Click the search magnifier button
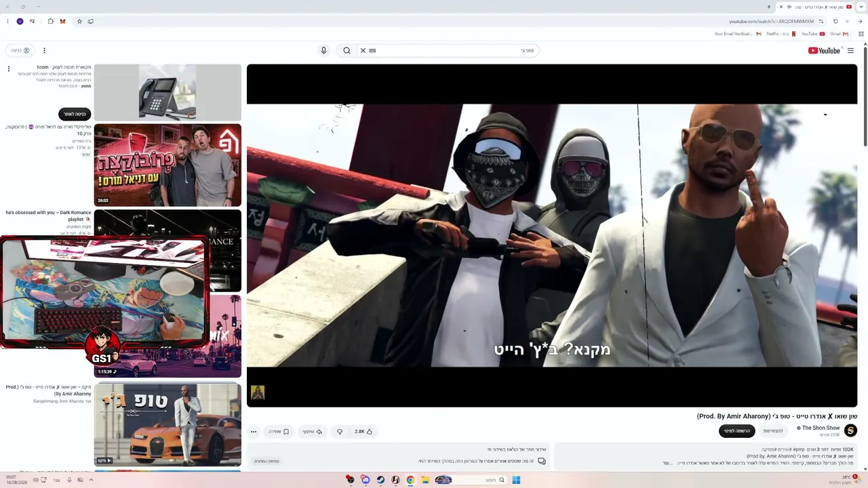The height and width of the screenshot is (488, 868). 347,51
